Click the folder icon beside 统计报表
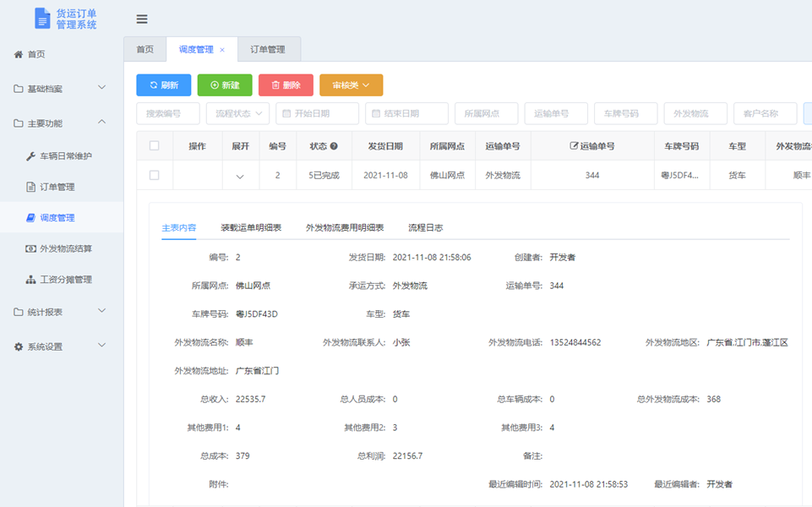This screenshot has height=507, width=812. pyautogui.click(x=18, y=312)
